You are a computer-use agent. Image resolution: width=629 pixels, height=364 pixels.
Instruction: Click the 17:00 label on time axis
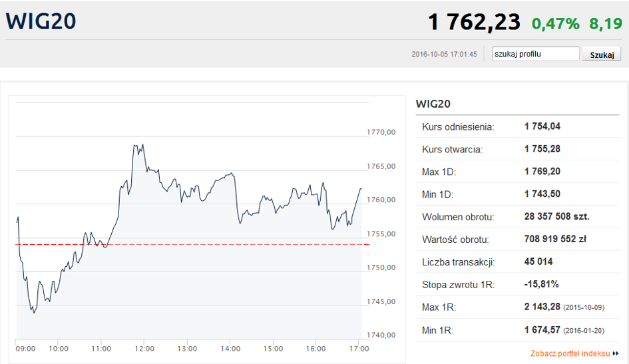point(359,349)
